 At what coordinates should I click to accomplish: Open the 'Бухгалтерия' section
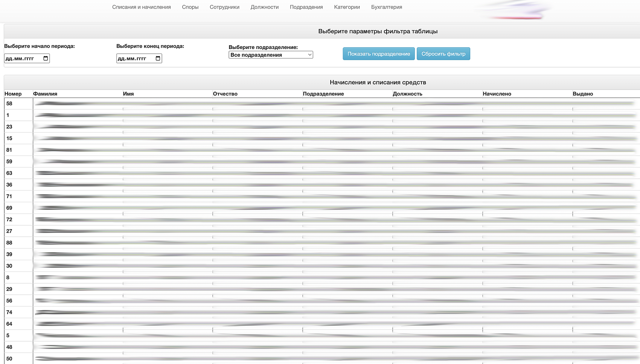coord(387,7)
